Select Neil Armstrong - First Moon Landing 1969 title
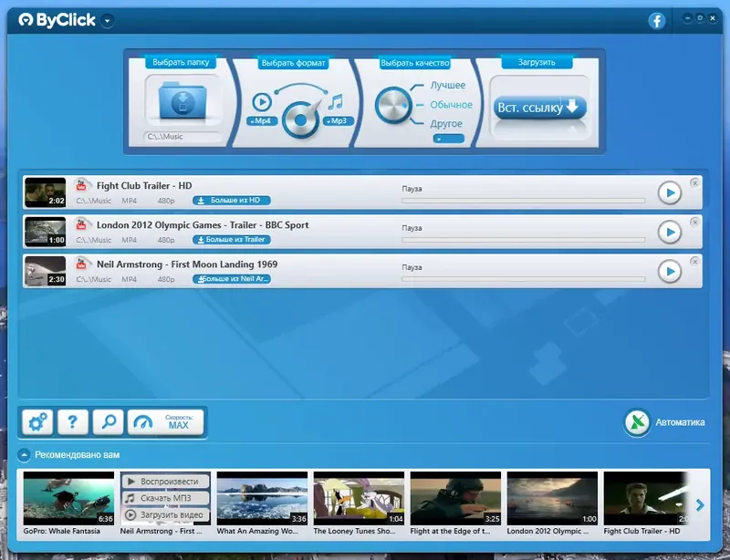Viewport: 730px width, 560px height. (x=187, y=264)
